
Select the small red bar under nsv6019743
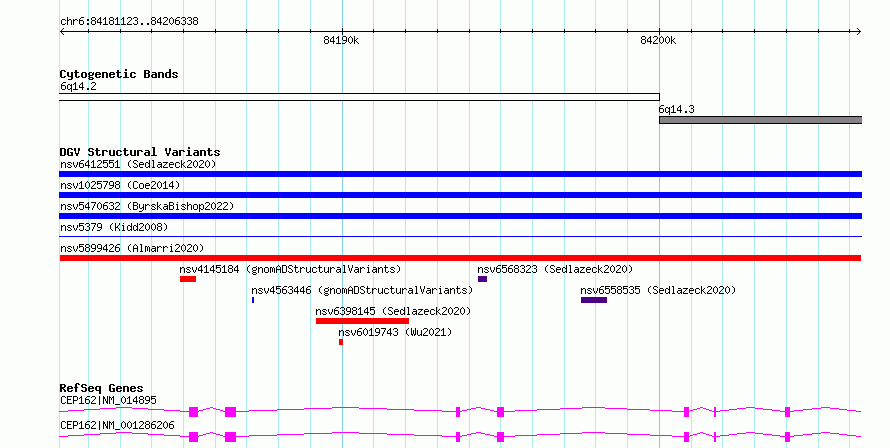point(341,342)
